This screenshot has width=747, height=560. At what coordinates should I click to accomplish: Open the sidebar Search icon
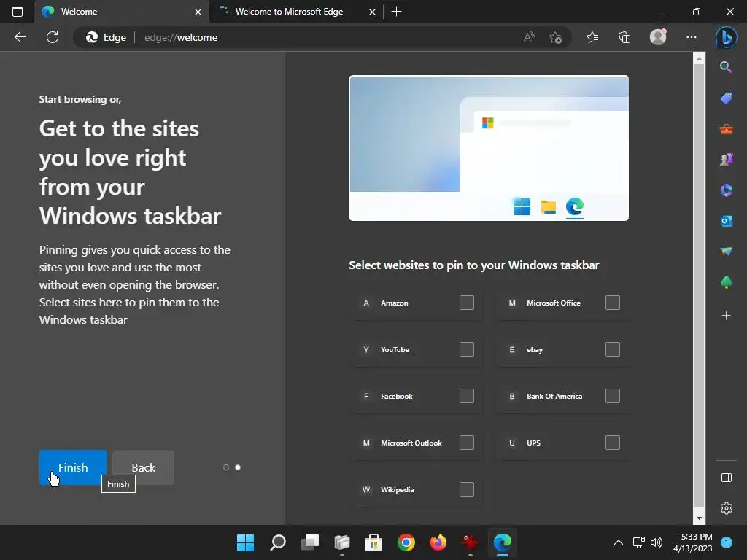pyautogui.click(x=726, y=67)
